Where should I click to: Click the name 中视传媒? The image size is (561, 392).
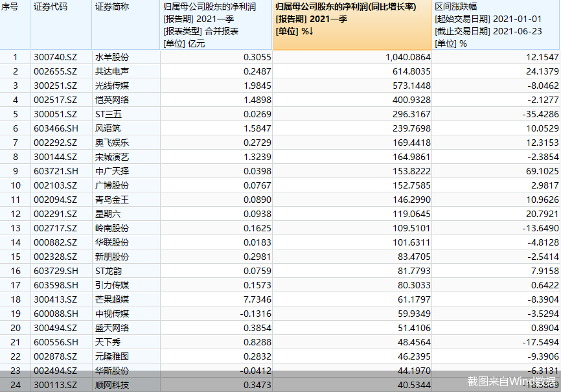tap(112, 314)
